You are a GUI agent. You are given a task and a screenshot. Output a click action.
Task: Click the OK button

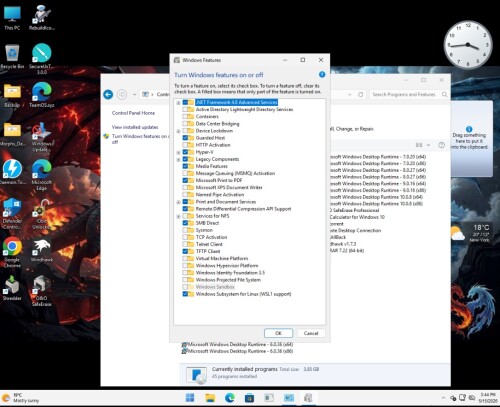[278, 333]
